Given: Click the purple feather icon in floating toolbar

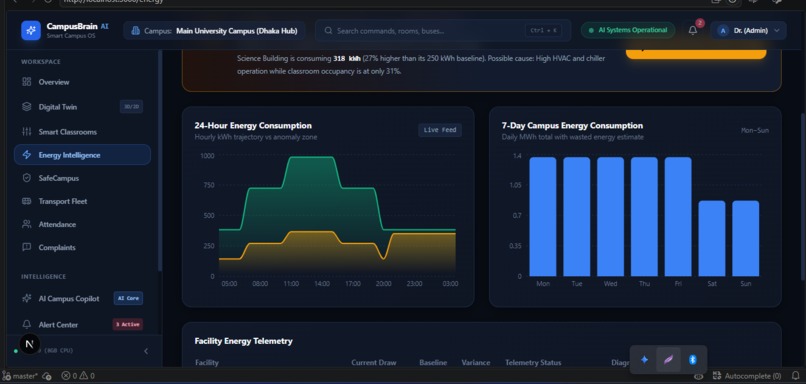Looking at the screenshot, I should click(x=668, y=360).
